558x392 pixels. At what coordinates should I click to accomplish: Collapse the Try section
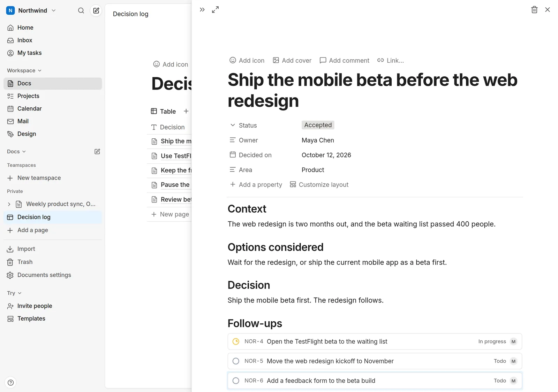point(14,293)
